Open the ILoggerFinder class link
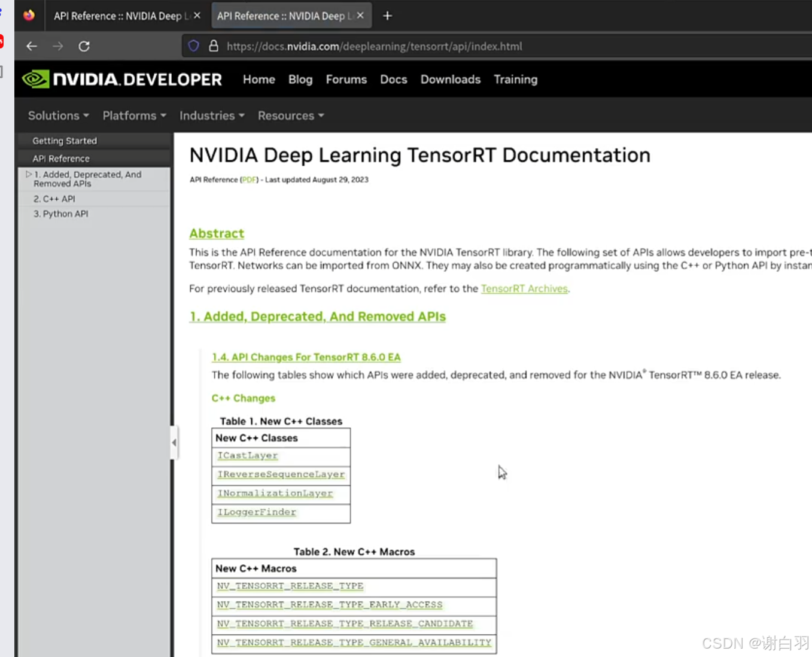 pyautogui.click(x=257, y=512)
